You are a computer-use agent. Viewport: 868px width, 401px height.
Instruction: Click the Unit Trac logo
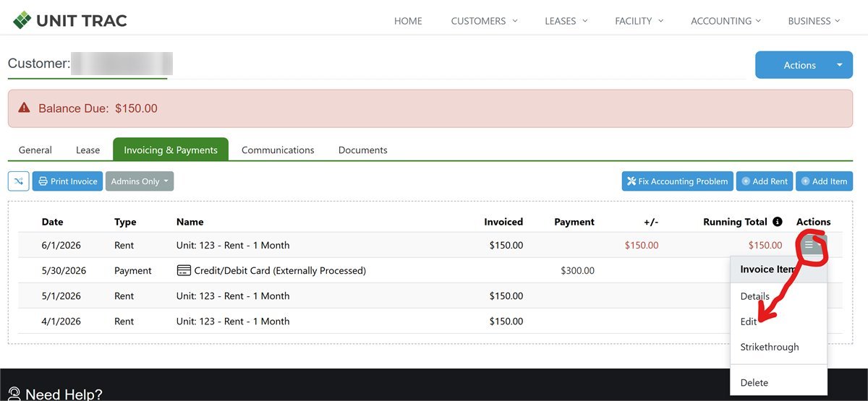70,20
